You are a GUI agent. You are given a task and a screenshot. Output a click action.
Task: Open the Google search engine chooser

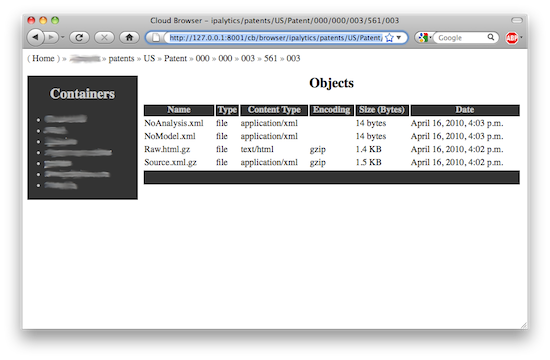(424, 38)
